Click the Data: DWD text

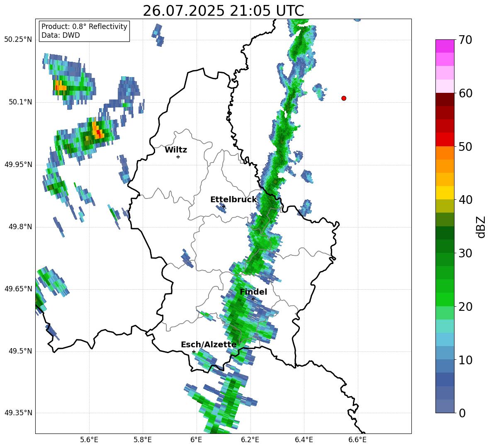[61, 35]
